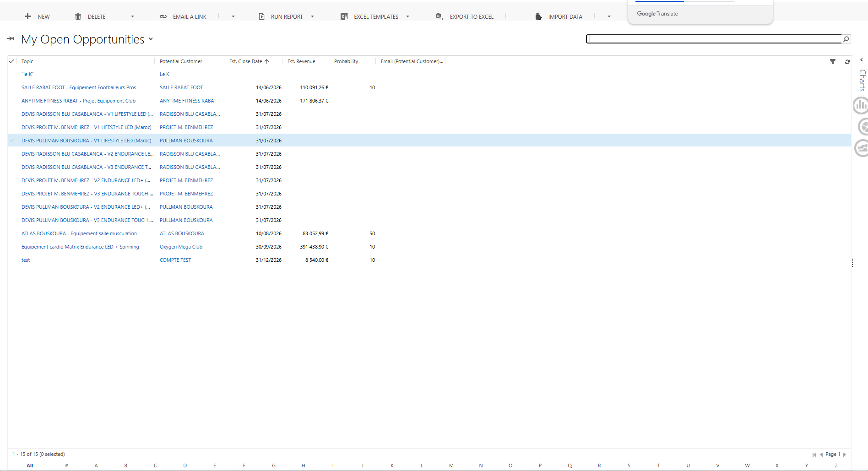Open the grid filter funnel icon
Viewport: 868px width, 471px height.
(833, 61)
